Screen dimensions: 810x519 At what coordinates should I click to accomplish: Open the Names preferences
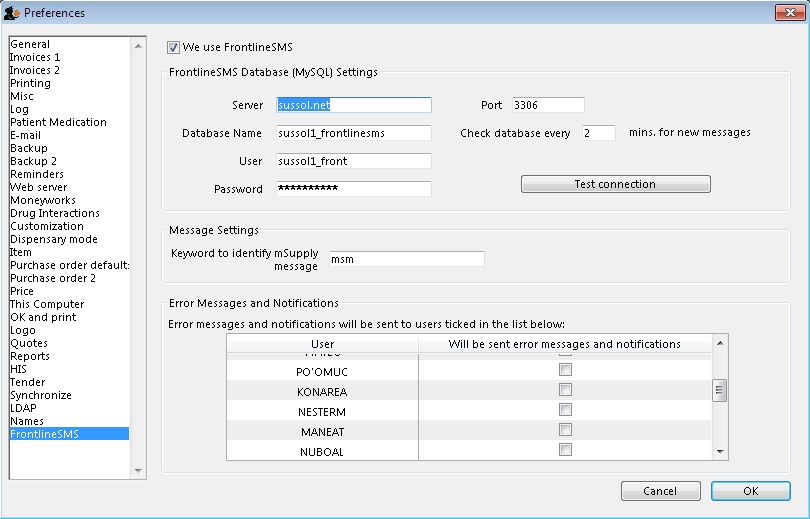click(69, 421)
